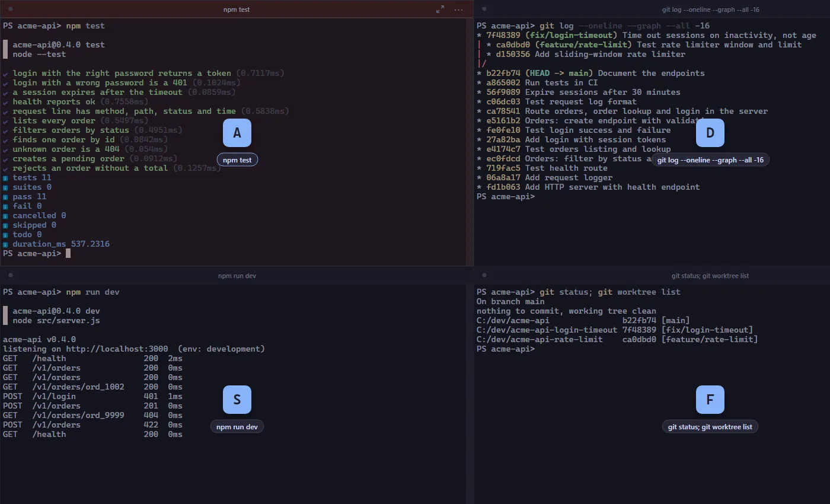
Task: Click 'request line has method, path, status and time'
Action: (x=124, y=111)
